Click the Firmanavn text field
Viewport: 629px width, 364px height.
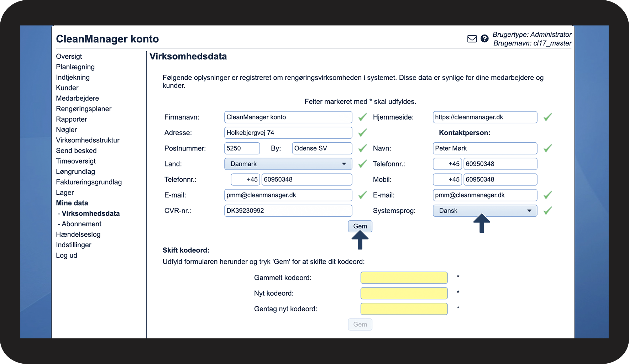tap(288, 117)
